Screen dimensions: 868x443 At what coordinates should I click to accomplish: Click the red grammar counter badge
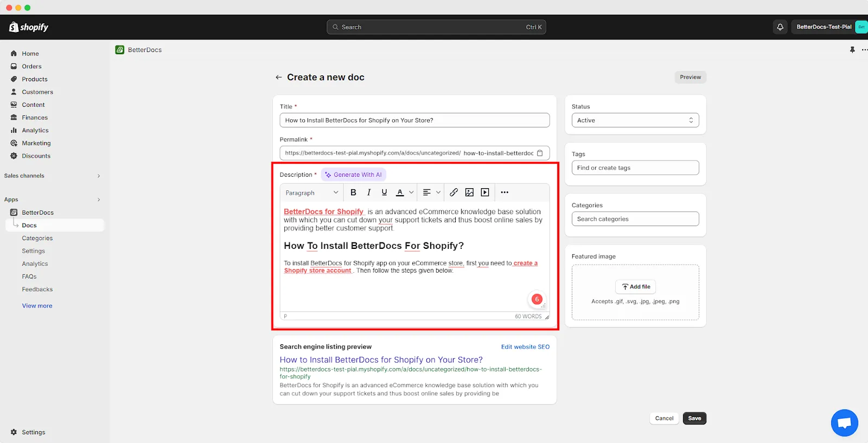pos(537,299)
